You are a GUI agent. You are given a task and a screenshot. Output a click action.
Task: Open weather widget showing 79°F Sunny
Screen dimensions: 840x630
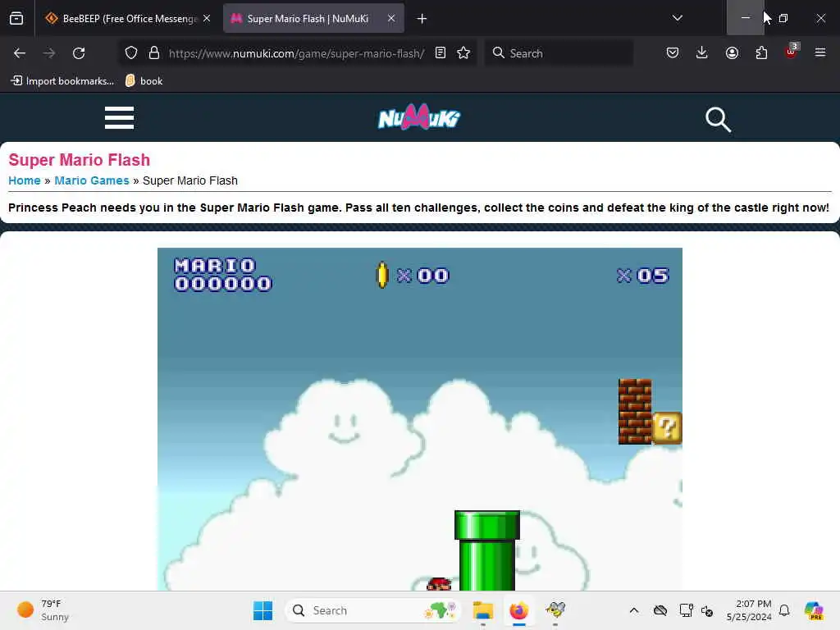(x=43, y=610)
